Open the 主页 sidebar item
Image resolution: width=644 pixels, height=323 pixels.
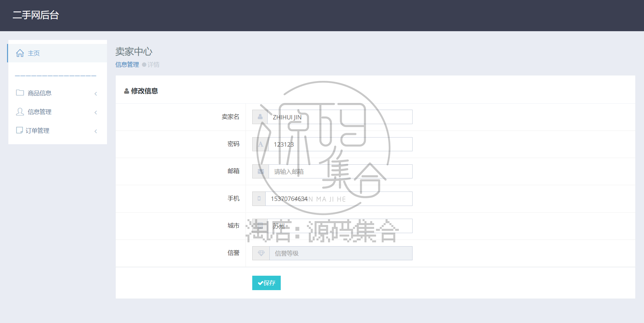tap(57, 53)
